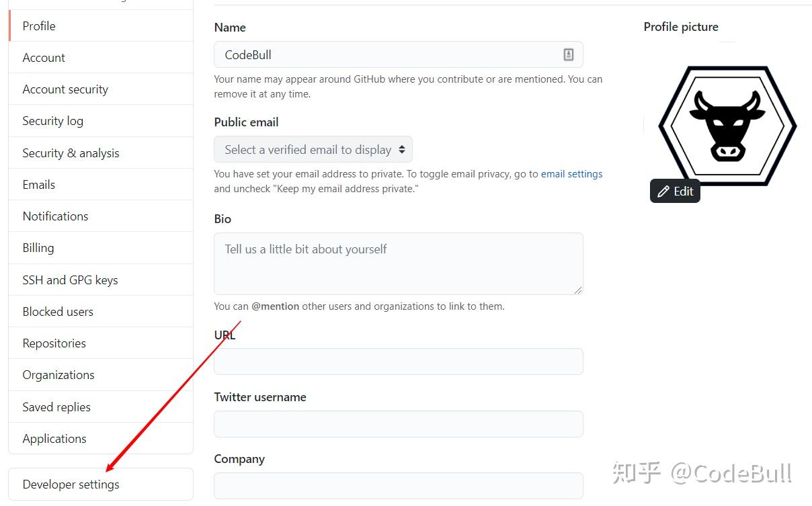The image size is (812, 506).
Task: Switch to the Account settings section
Action: point(43,57)
